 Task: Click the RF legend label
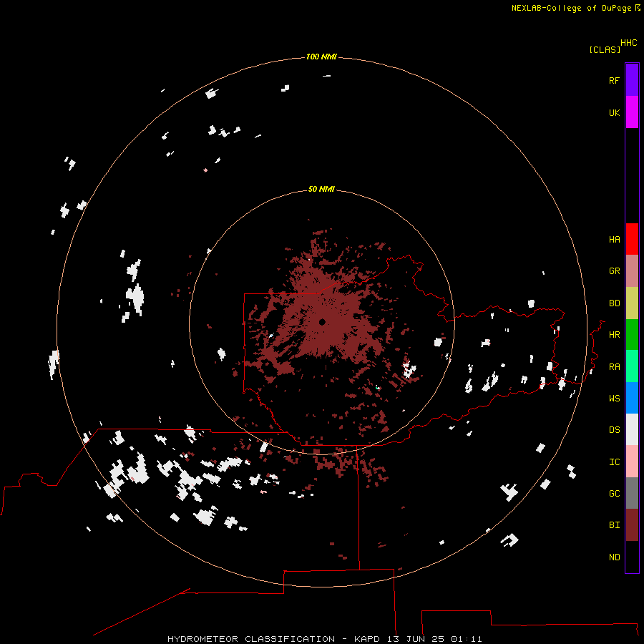tap(614, 80)
